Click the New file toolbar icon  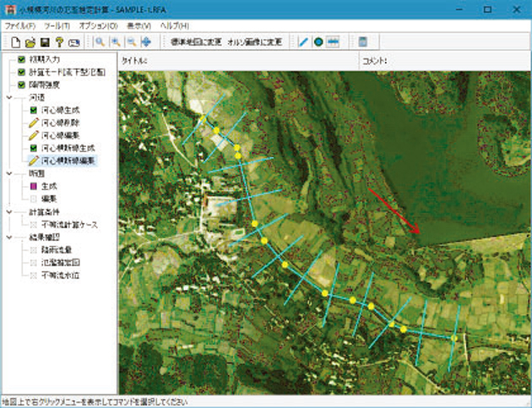[15, 41]
